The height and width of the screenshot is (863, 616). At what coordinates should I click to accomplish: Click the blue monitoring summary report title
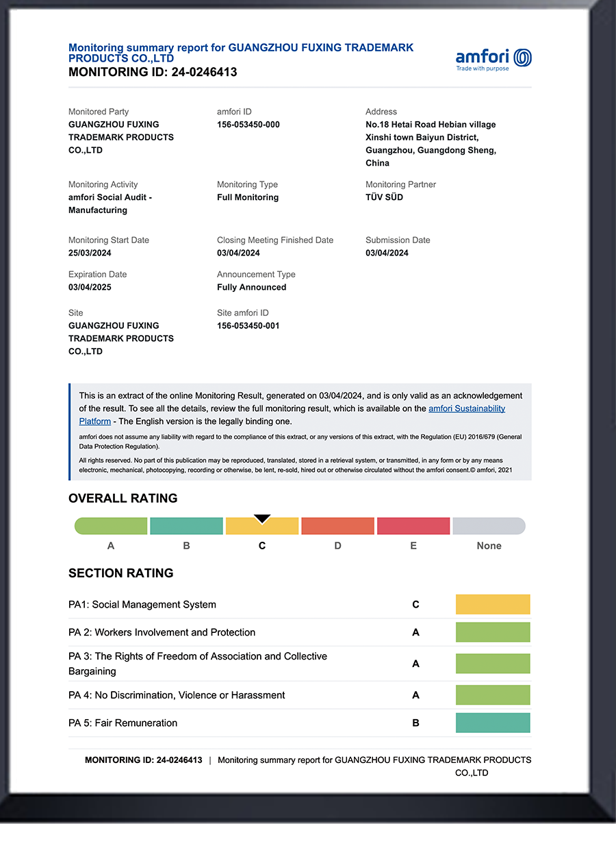point(241,53)
